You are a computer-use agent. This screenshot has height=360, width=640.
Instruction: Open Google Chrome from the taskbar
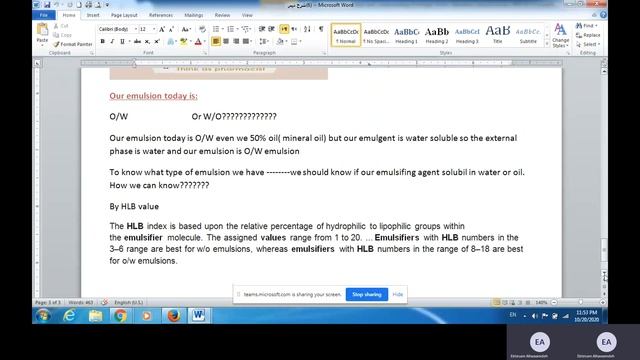[120, 316]
